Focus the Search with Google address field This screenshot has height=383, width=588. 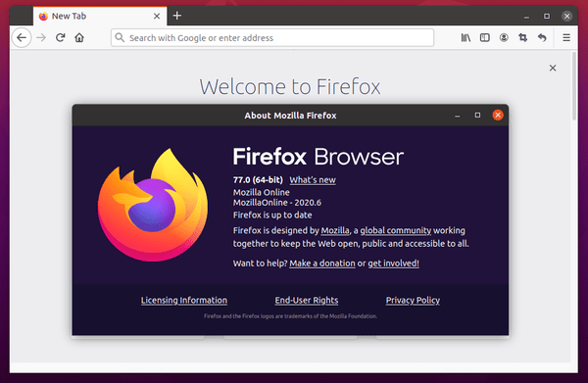(x=272, y=37)
